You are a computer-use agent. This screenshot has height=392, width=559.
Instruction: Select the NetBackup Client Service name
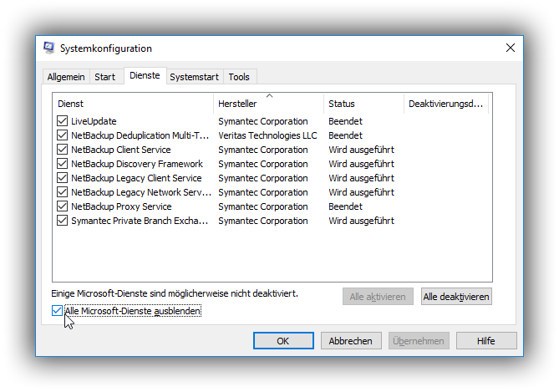click(x=121, y=150)
